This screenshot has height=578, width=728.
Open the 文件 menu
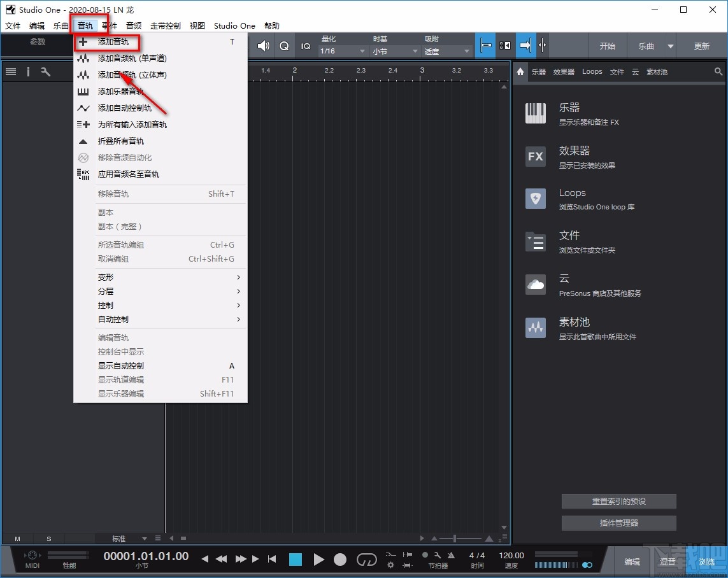click(13, 25)
